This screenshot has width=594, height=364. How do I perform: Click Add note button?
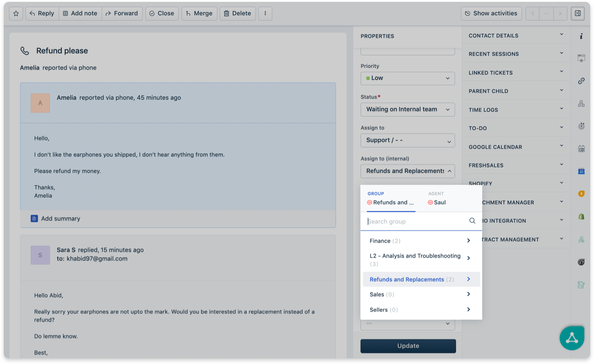(x=80, y=14)
